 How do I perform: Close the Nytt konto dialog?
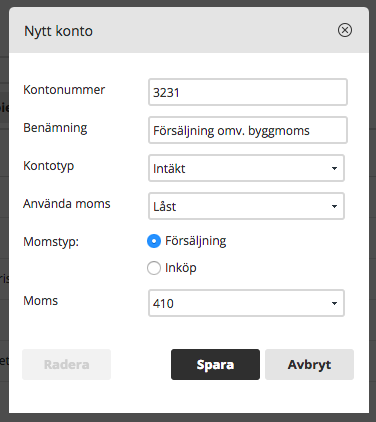[x=345, y=30]
